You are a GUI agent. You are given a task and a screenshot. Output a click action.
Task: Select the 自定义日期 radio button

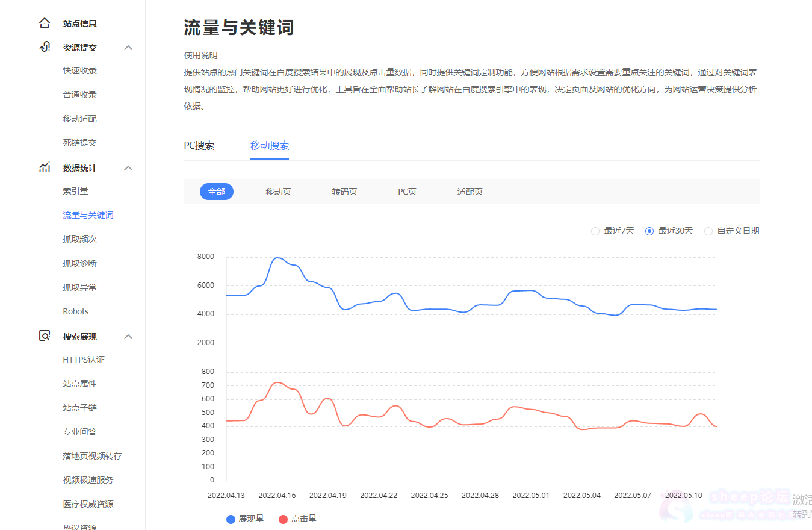pos(708,231)
